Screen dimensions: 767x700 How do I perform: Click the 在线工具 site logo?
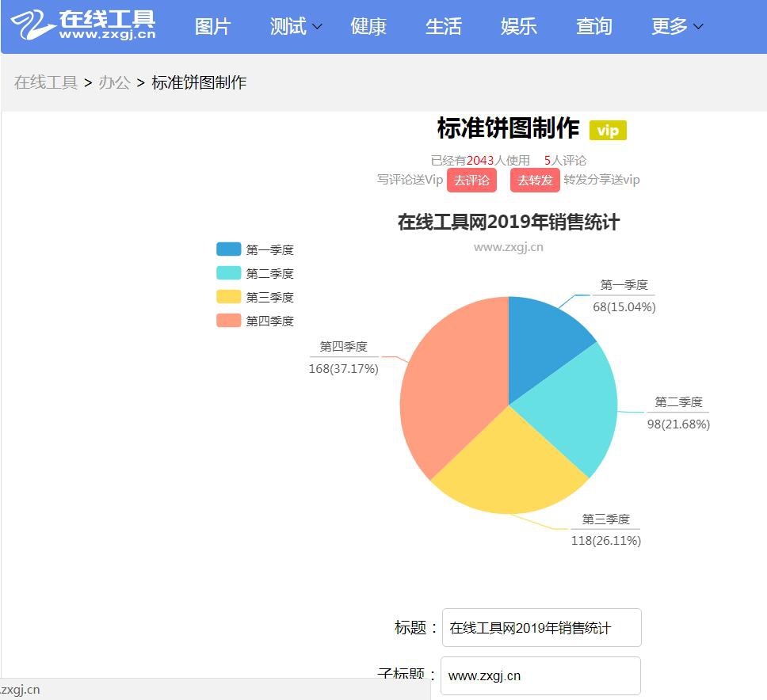(x=82, y=25)
